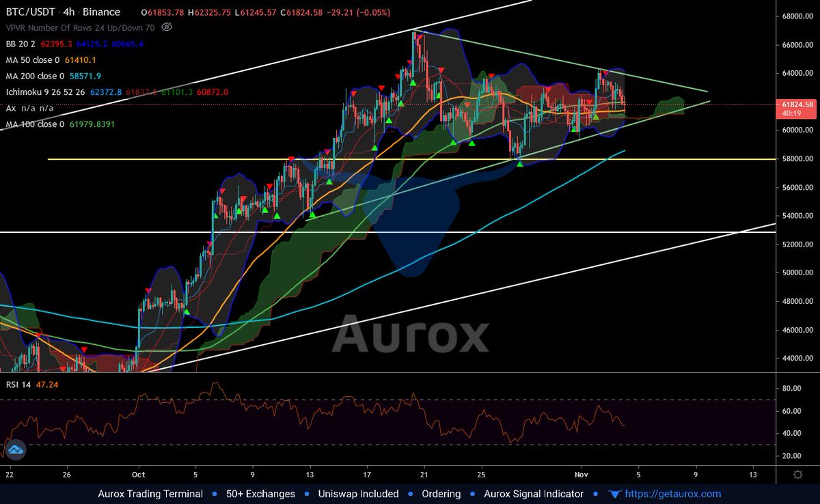Viewport: 820px width, 504px height.
Task: Click Aurox Trading Terminal banner text
Action: point(150,494)
